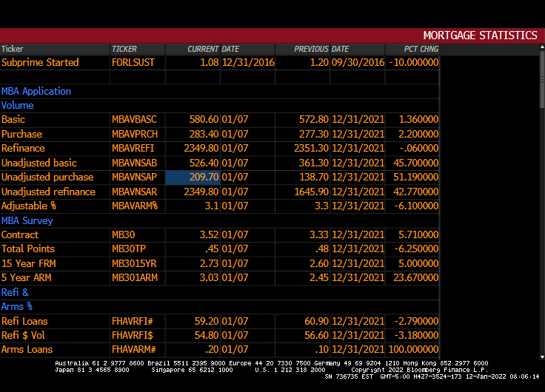
Task: Open the MBAVREFI ticker code
Action: click(132, 149)
